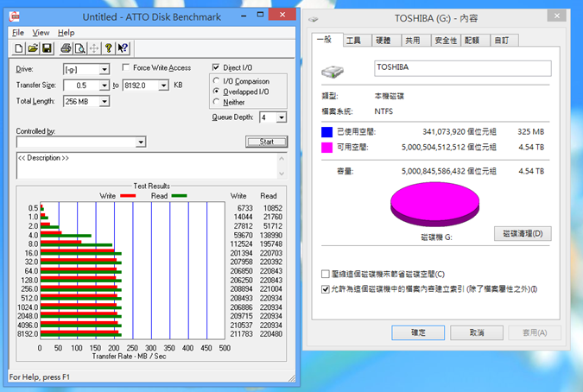Click the yellow question mark Help icon

[109, 47]
